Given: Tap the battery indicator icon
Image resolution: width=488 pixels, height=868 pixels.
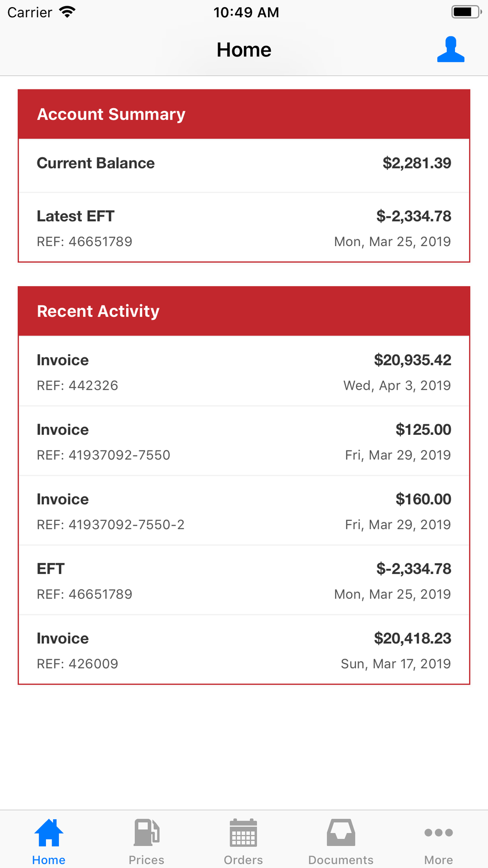Looking at the screenshot, I should point(466,12).
